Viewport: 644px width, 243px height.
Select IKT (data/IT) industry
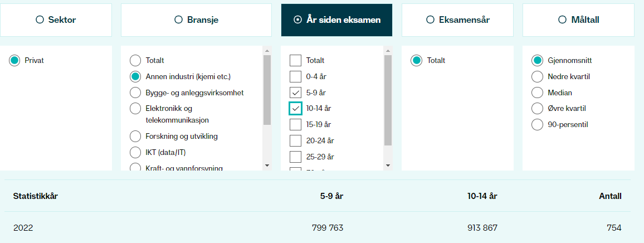pos(135,153)
